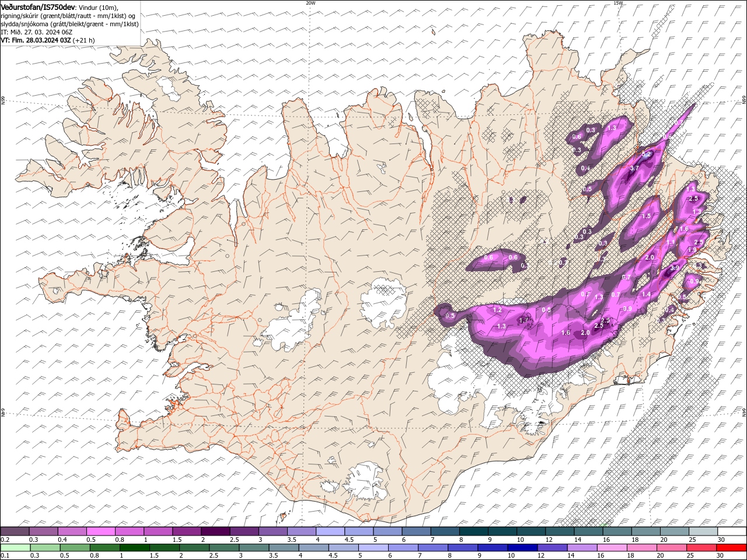
Task: Click 'rigning/skúrir' in the header description
Action: [22, 15]
